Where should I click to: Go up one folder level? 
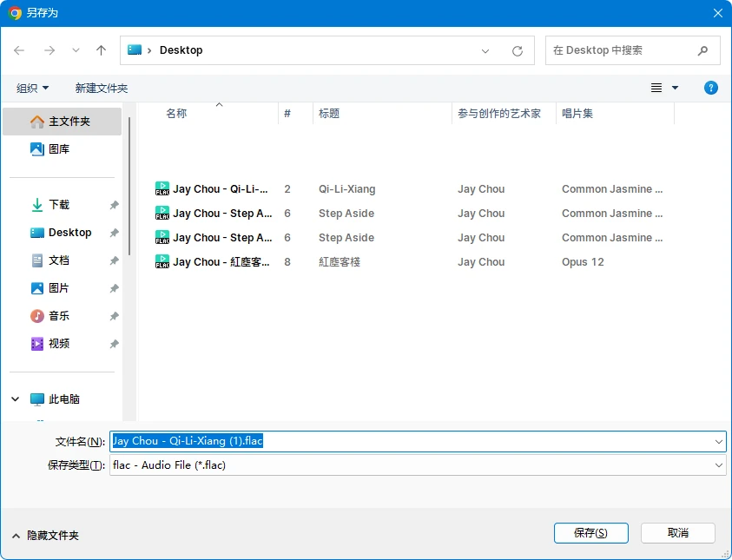coord(101,50)
